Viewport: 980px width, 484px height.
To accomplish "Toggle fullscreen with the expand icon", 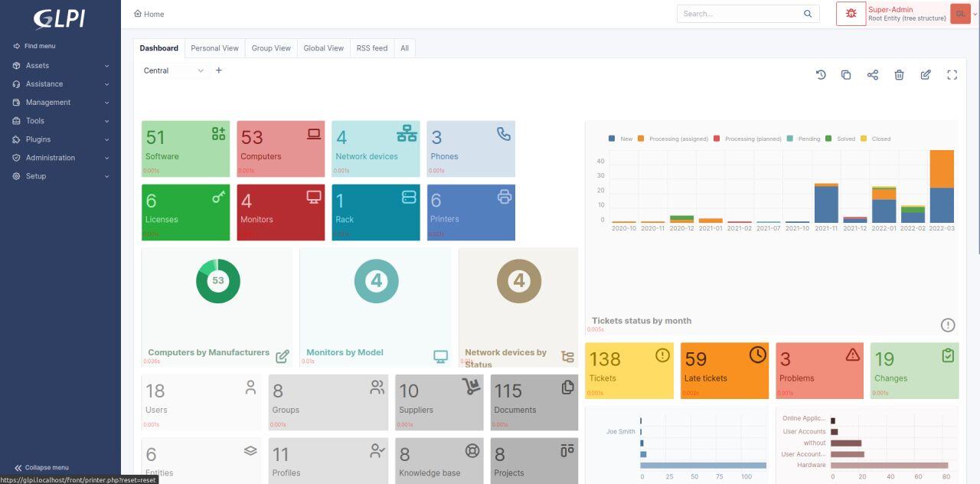I will point(952,74).
